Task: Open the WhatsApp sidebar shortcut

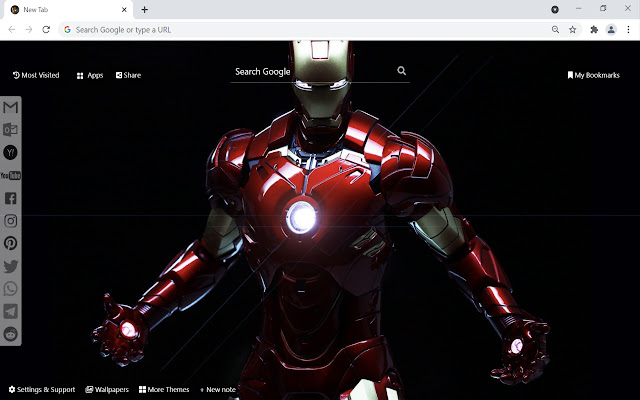Action: pyautogui.click(x=11, y=289)
